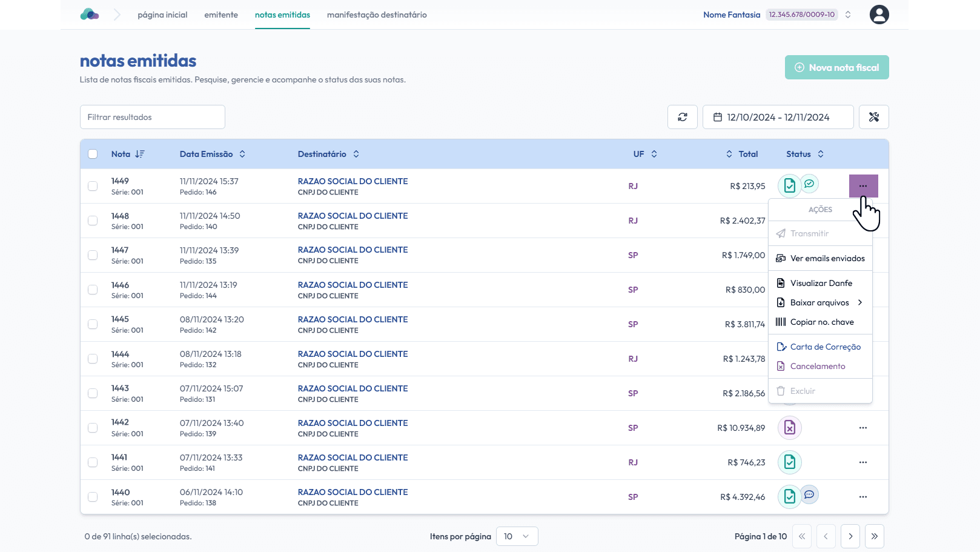Viewport: 980px width, 552px height.
Task: Select the checkbox for note 1448
Action: [93, 221]
